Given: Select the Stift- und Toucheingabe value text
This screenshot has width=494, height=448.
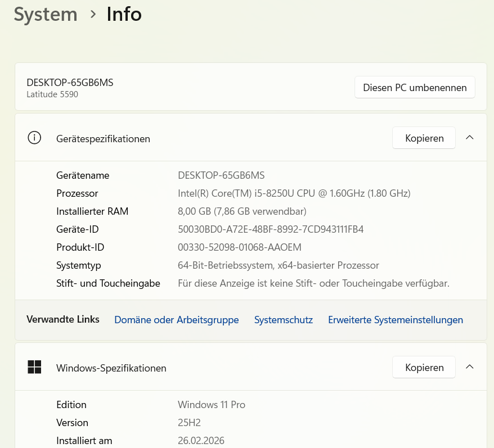Looking at the screenshot, I should (x=313, y=283).
